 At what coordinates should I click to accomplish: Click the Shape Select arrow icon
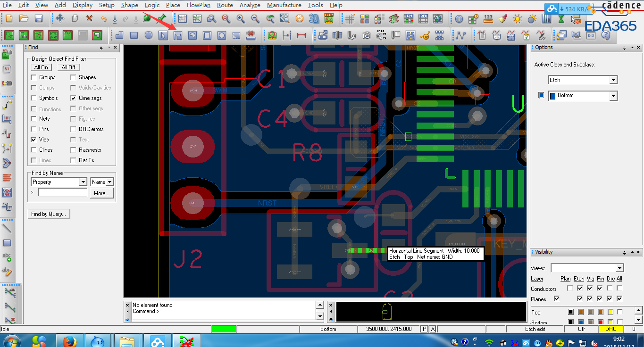point(163,35)
